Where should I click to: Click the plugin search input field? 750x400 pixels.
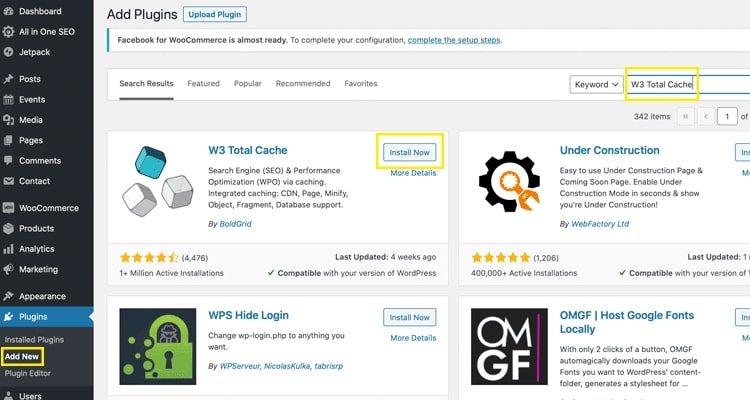coord(688,85)
